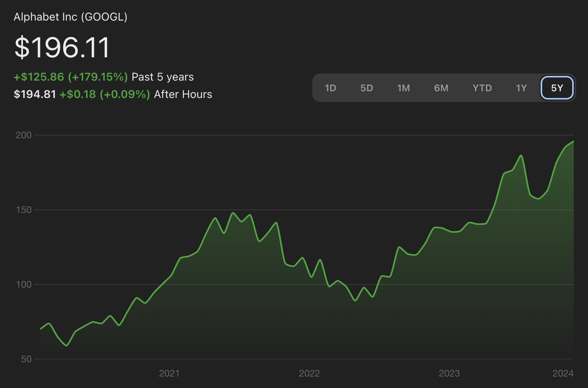The height and width of the screenshot is (388, 588).
Task: Click the latest price point at chart end
Action: click(573, 141)
